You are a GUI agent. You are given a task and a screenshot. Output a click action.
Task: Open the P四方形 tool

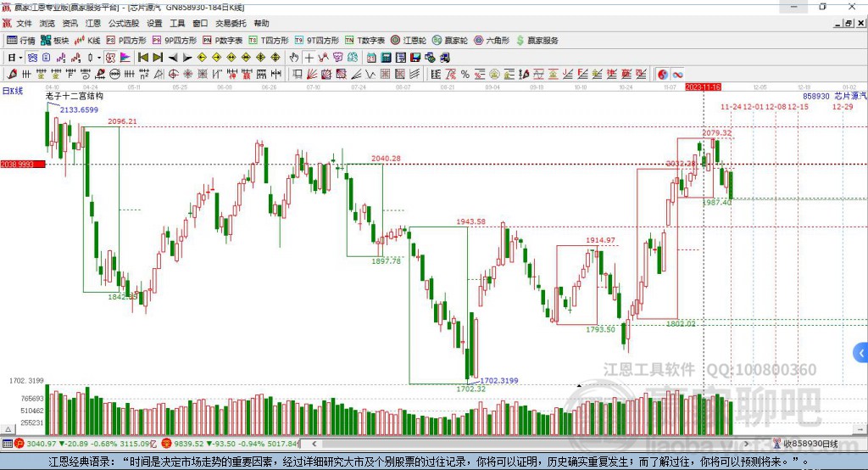(x=126, y=41)
